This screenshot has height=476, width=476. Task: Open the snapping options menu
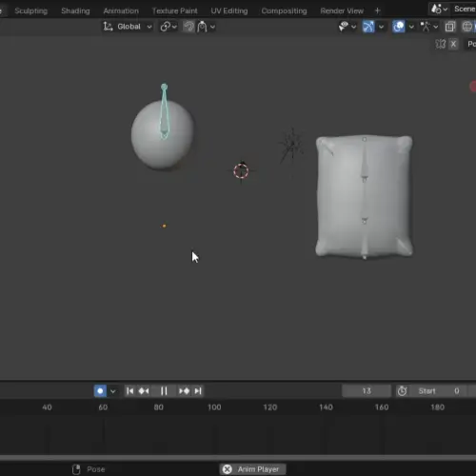tap(207, 27)
